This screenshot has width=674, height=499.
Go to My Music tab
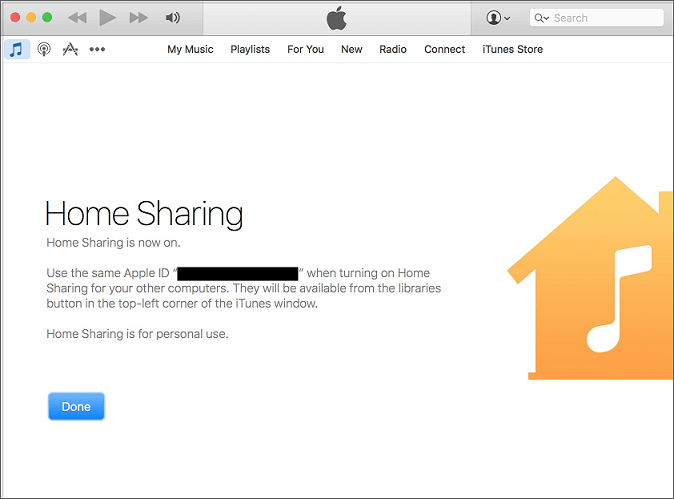[190, 49]
